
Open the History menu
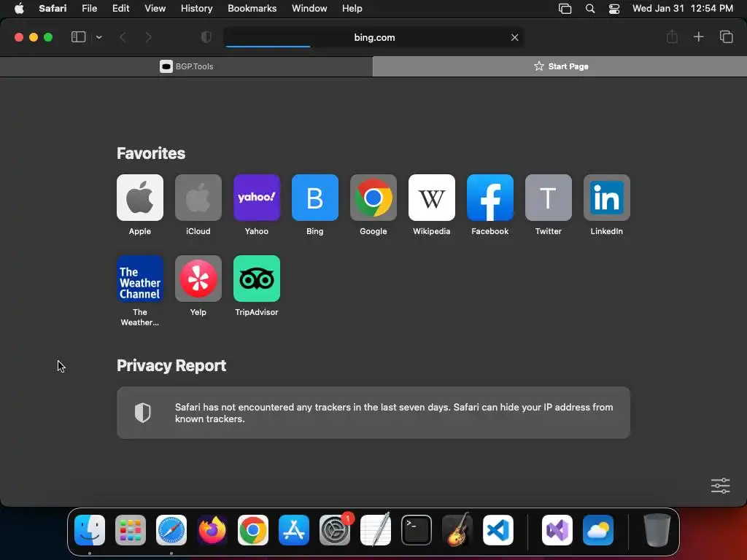tap(196, 9)
